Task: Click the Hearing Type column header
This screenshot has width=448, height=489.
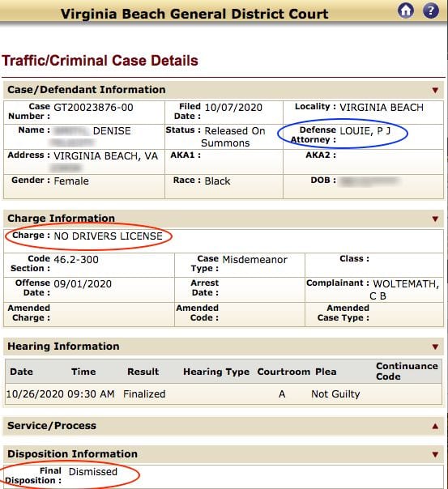Action: [216, 372]
